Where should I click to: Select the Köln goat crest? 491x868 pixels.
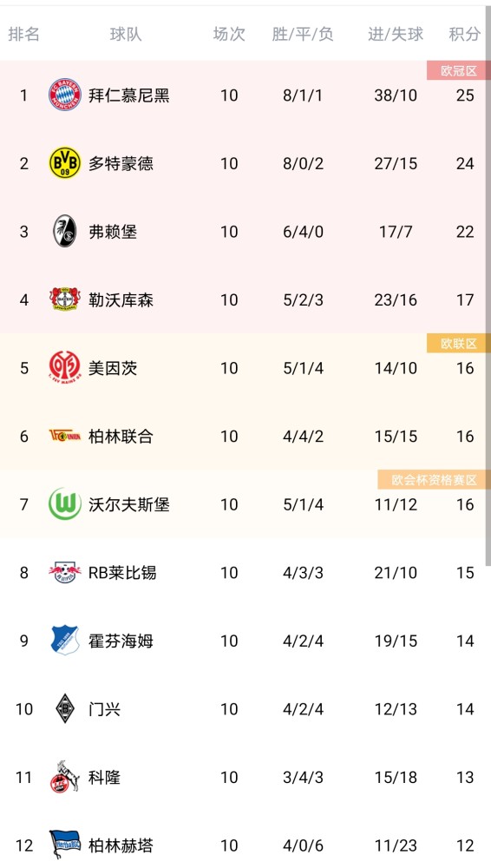[x=65, y=777]
